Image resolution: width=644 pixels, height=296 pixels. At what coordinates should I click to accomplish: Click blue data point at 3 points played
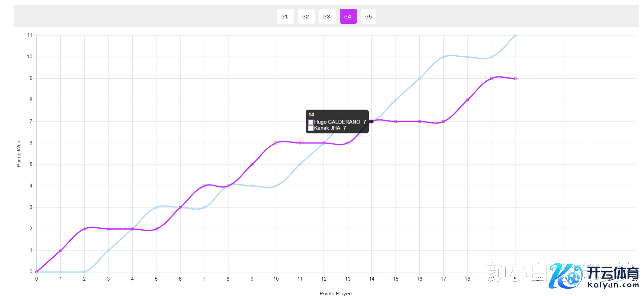coord(109,250)
